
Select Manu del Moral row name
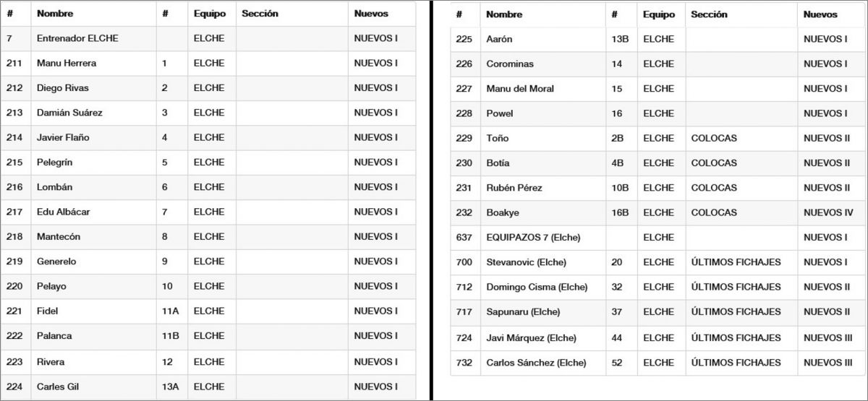pyautogui.click(x=520, y=88)
